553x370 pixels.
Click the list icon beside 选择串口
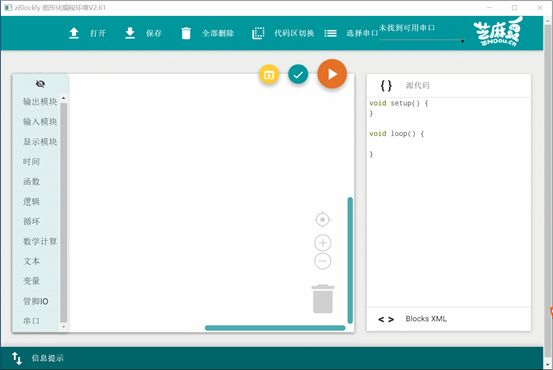[x=330, y=33]
